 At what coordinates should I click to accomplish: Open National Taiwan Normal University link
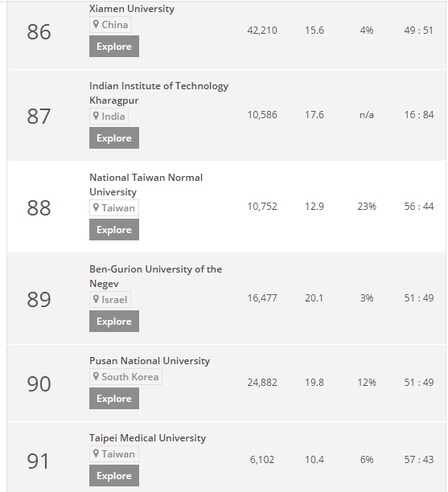click(146, 185)
